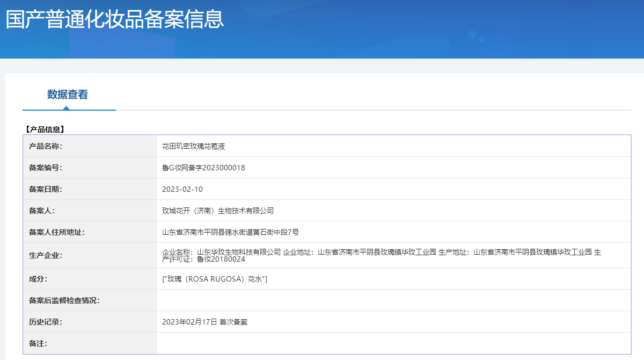The image size is (644, 360).
Task: Select the 成分 row label
Action: click(x=39, y=279)
